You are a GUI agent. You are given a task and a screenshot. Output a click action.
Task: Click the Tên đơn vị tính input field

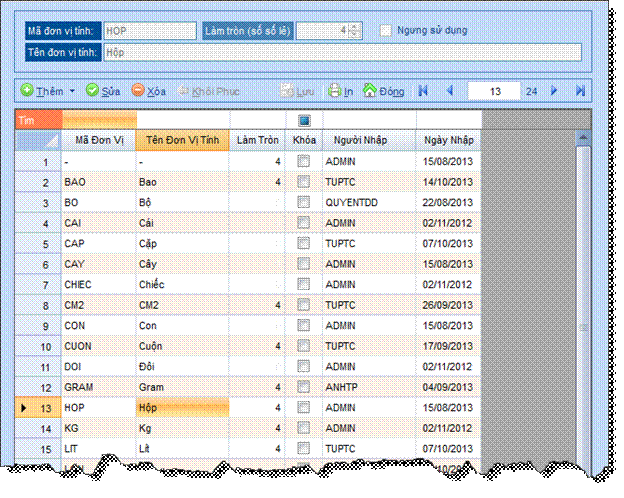340,52
